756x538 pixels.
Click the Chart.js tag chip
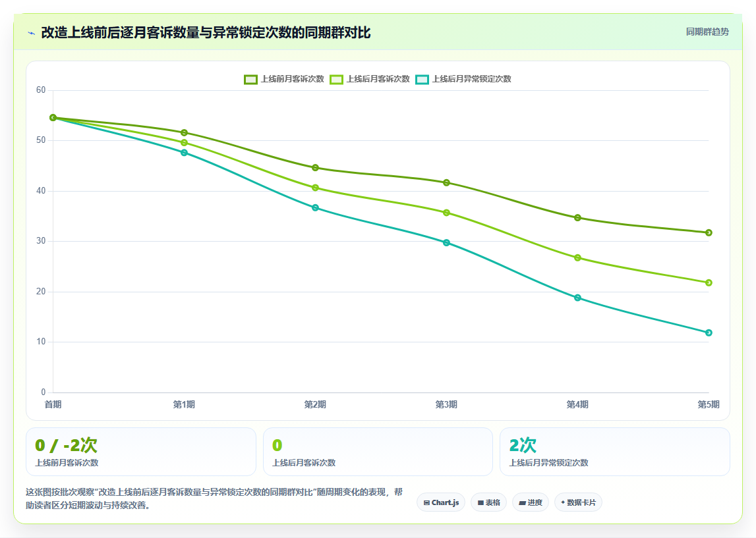pos(441,502)
